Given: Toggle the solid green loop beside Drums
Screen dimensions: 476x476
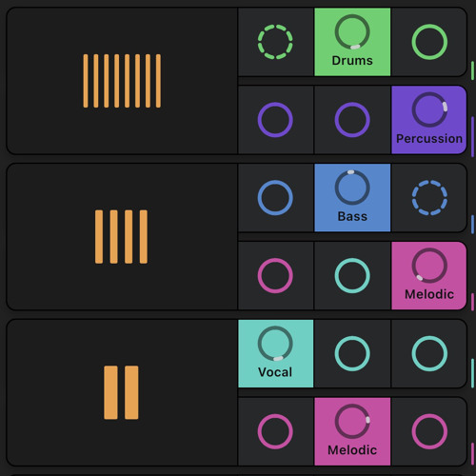Looking at the screenshot, I should (429, 42).
